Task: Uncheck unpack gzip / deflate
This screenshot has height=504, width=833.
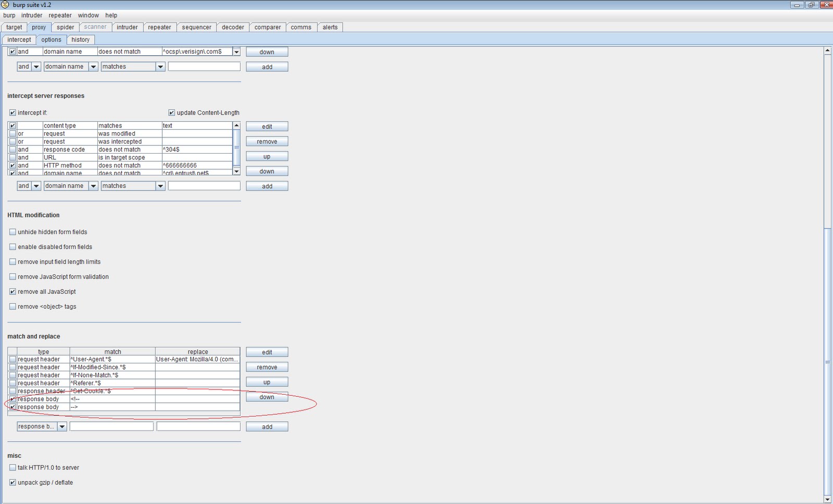Action: (12, 483)
